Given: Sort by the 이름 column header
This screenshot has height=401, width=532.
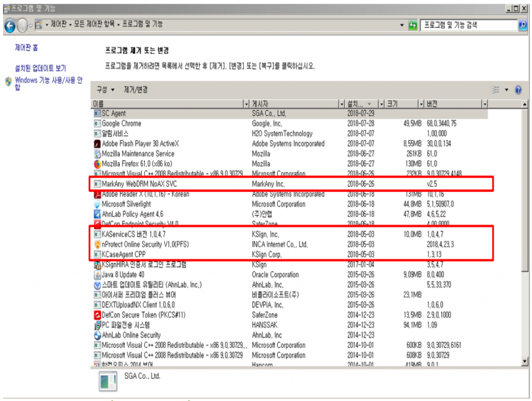Looking at the screenshot, I should coord(168,104).
